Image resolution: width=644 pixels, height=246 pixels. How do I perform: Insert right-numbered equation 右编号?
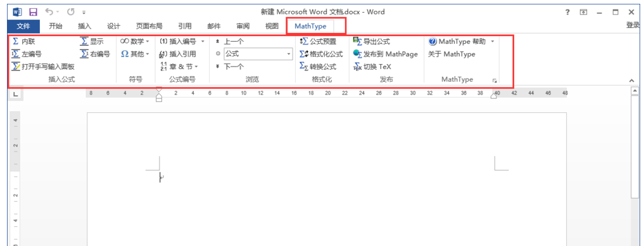[x=95, y=54]
